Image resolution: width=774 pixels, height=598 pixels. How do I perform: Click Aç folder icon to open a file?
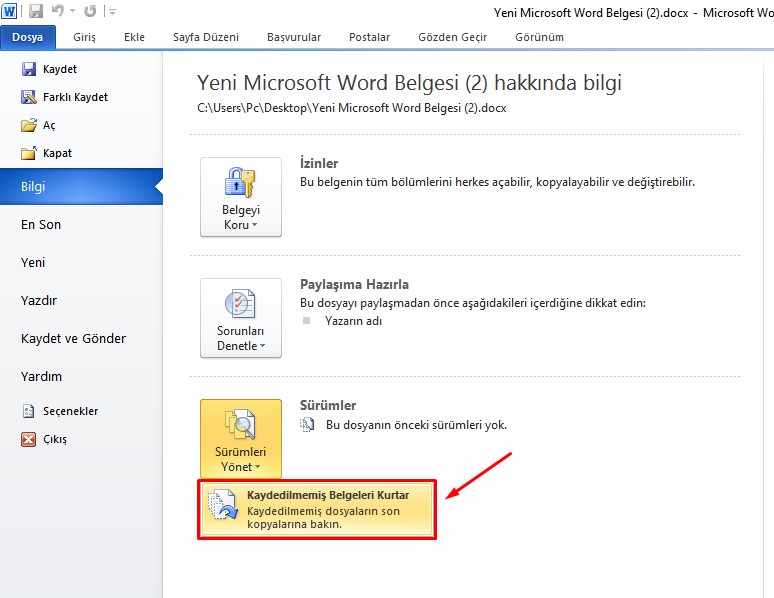coord(28,126)
